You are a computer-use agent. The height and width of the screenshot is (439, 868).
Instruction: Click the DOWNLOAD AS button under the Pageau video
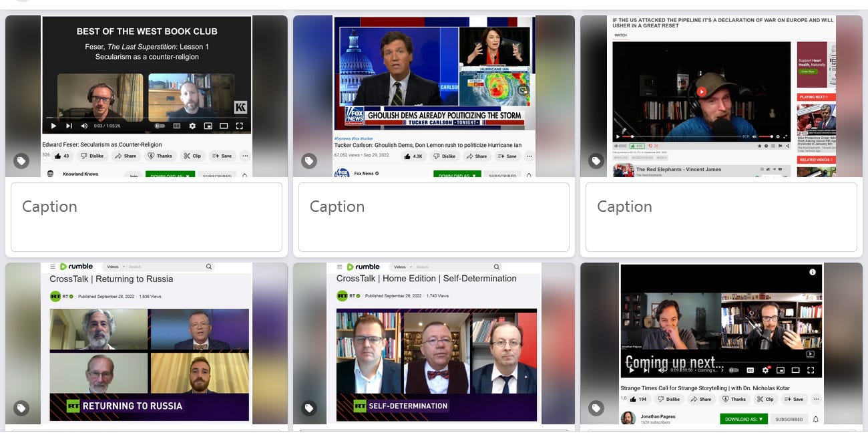[x=744, y=419]
